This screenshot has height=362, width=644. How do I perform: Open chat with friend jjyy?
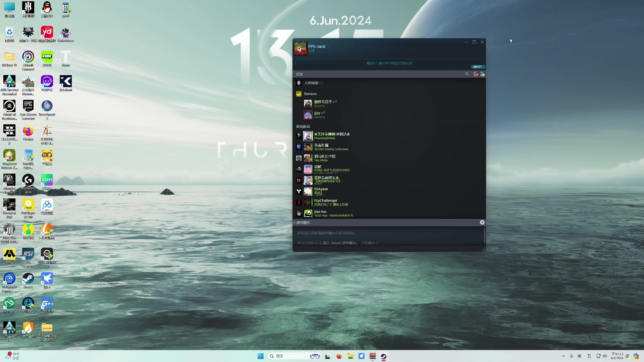[389, 115]
